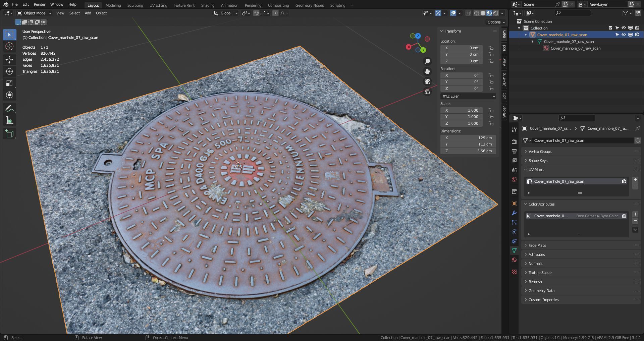Click the Blender logo menu icon
The image size is (644, 341).
[x=6, y=4]
